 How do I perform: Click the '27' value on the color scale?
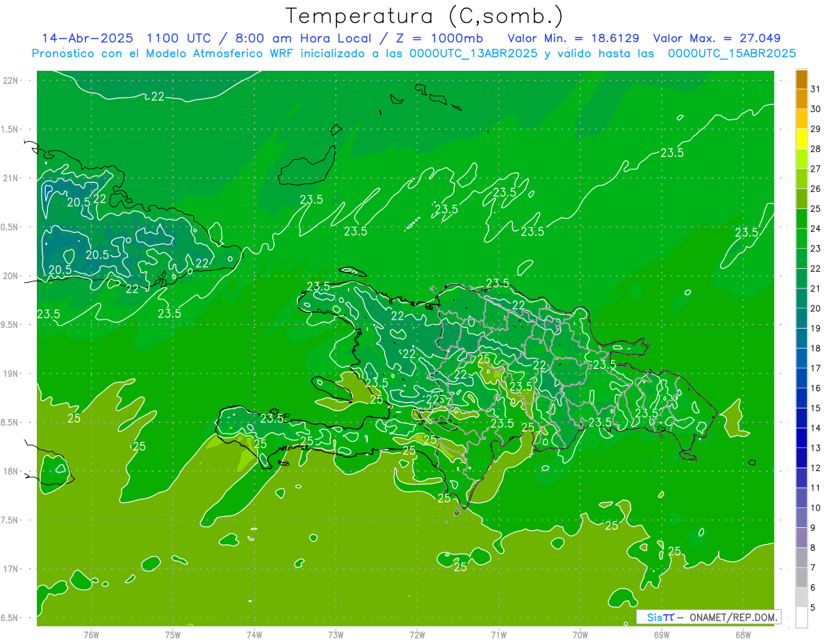point(815,169)
